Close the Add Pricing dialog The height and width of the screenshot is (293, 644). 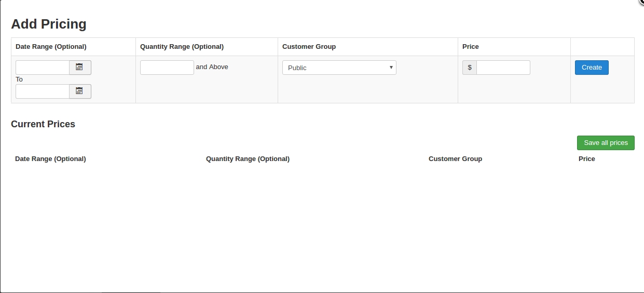(641, 2)
